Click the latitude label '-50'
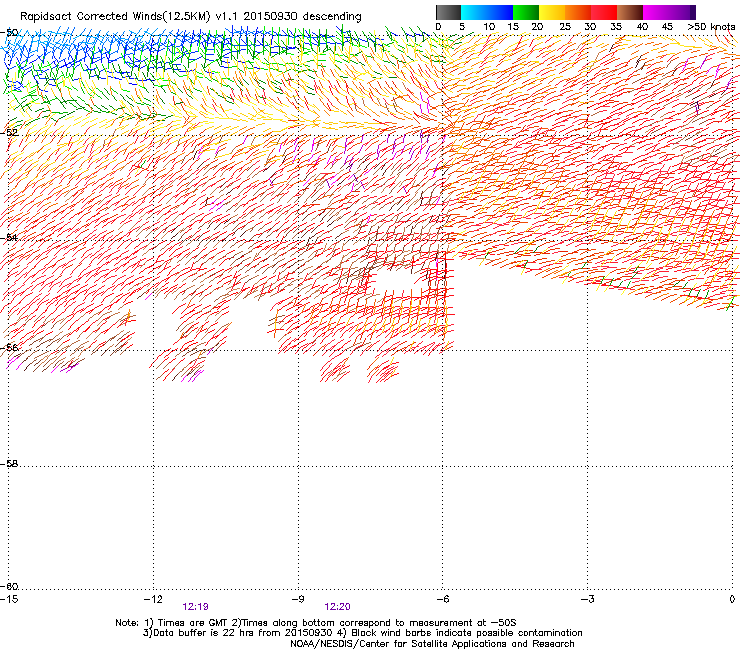 point(9,33)
